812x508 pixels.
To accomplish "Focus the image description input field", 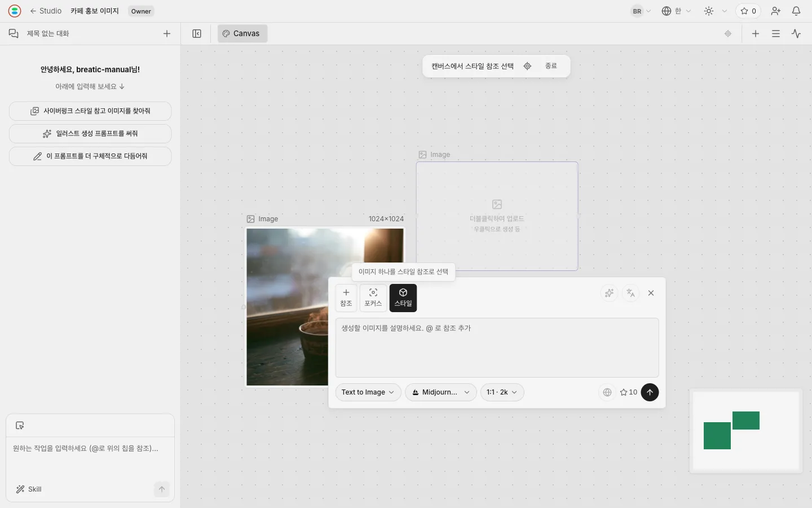I will tap(497, 347).
